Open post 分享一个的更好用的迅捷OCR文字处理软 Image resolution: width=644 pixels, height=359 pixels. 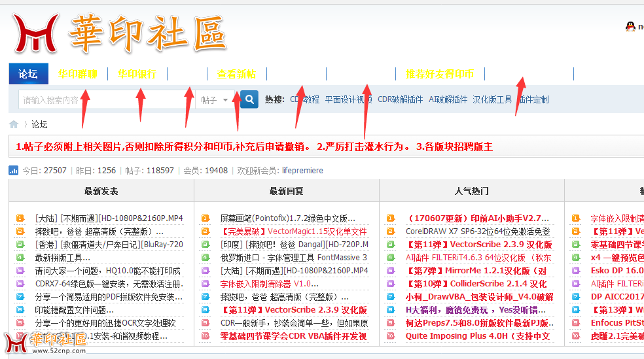pos(105,323)
